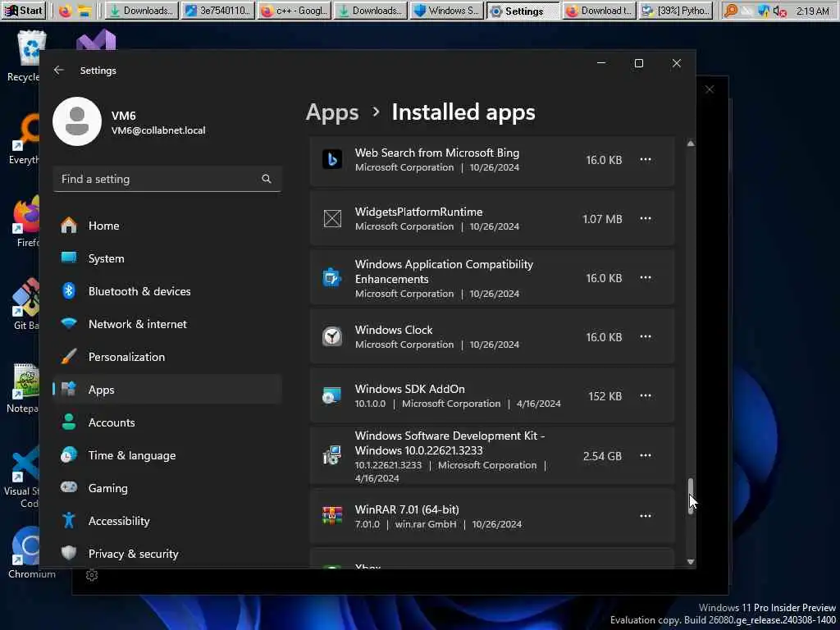Click the clock showing 2:19 AM
The image size is (840, 630).
[x=813, y=11]
